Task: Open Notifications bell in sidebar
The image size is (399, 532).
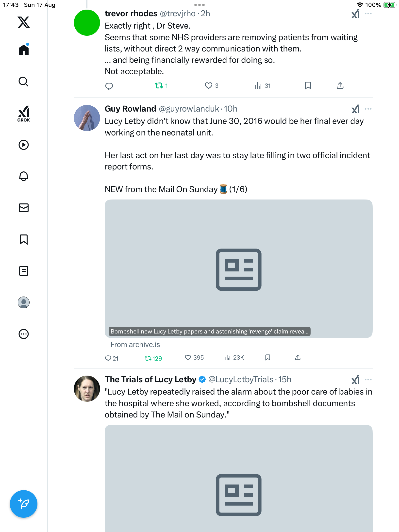Action: 24,176
